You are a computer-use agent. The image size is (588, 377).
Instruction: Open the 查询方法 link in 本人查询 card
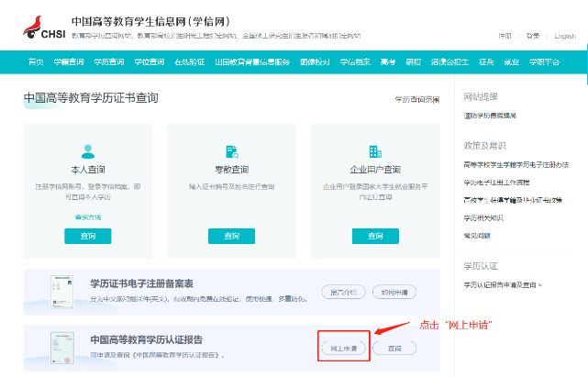coord(88,216)
